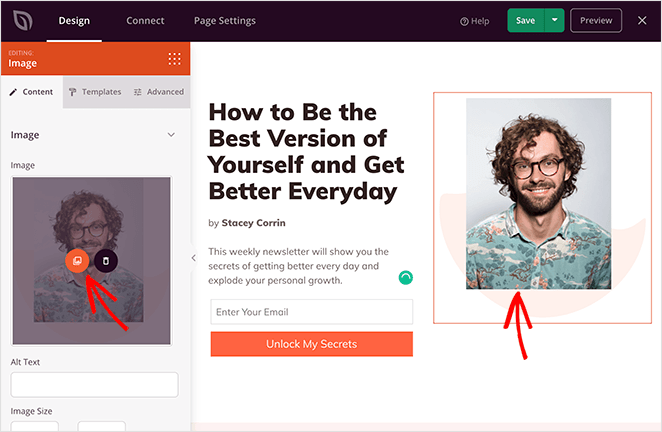The image size is (662, 432).
Task: Collapse the sidebar panel arrow
Action: 194,258
